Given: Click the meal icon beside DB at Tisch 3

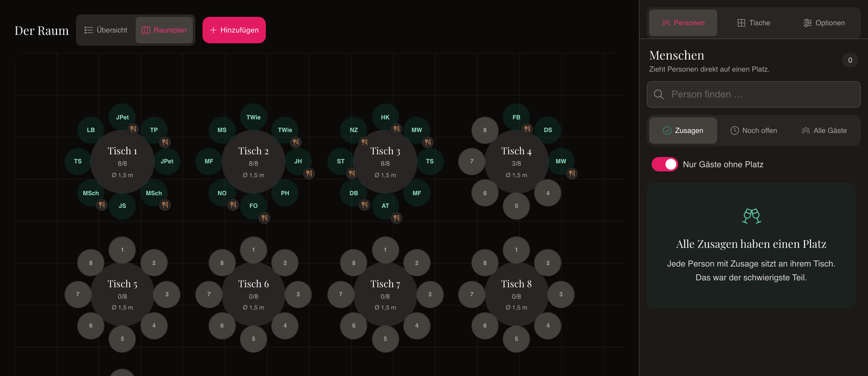Looking at the screenshot, I should [x=365, y=205].
